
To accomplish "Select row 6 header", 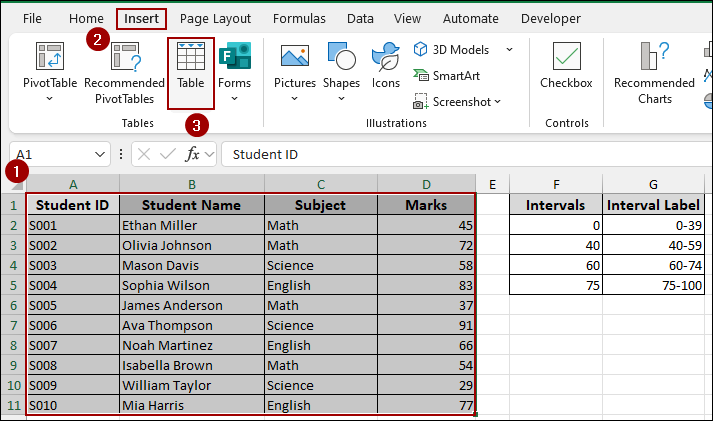I will click(13, 305).
